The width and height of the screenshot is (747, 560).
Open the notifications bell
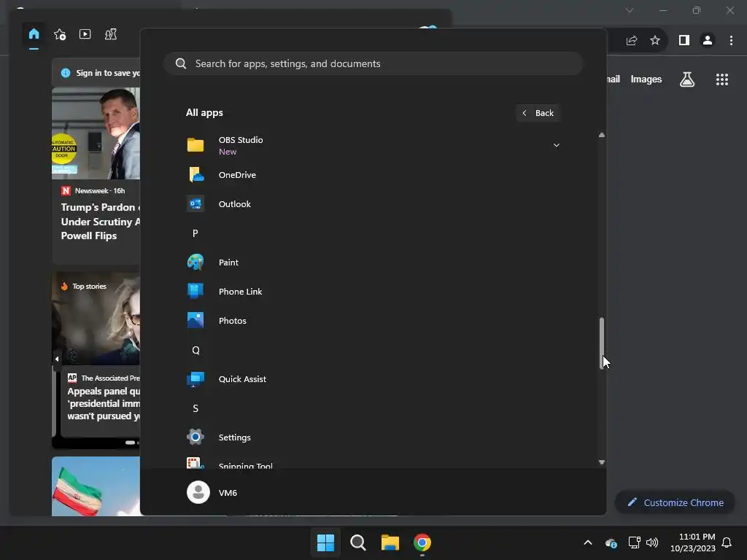click(727, 542)
